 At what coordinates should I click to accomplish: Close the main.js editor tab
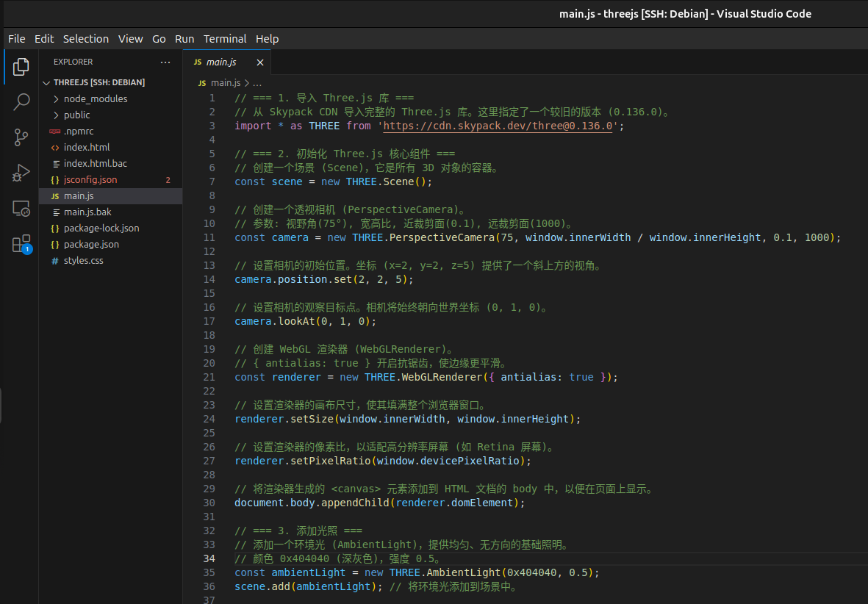[259, 62]
